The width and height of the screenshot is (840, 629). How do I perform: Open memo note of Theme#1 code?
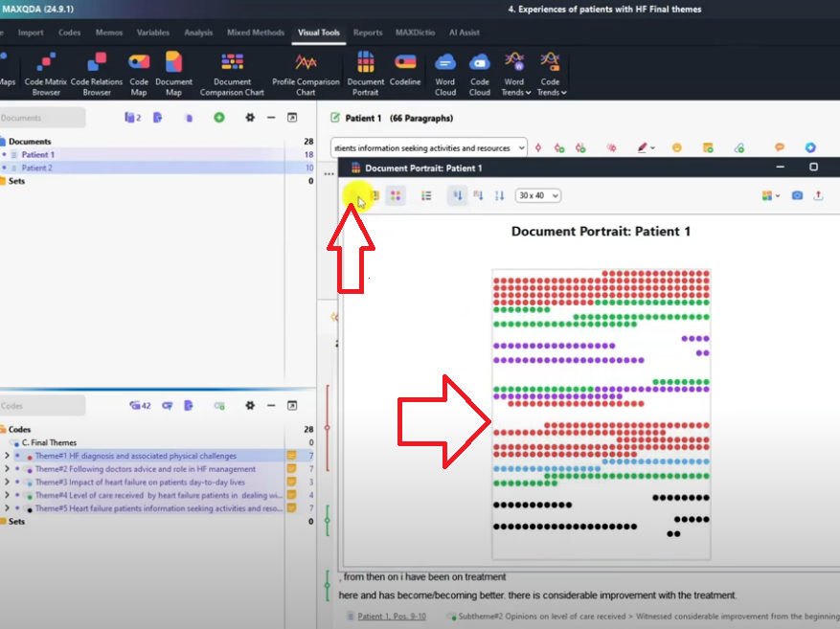[292, 456]
